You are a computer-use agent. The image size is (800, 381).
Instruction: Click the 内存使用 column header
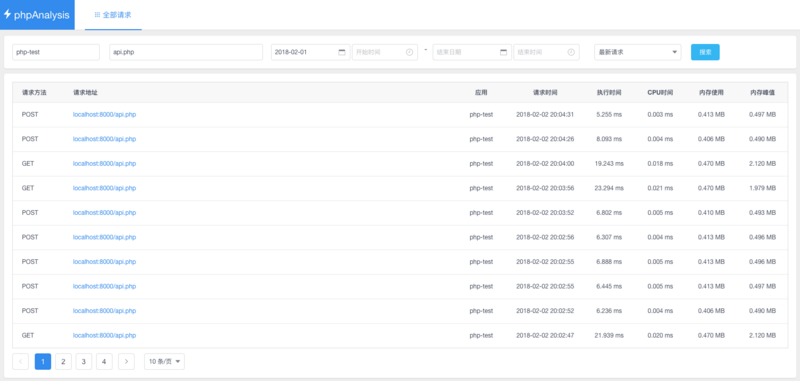pyautogui.click(x=711, y=93)
